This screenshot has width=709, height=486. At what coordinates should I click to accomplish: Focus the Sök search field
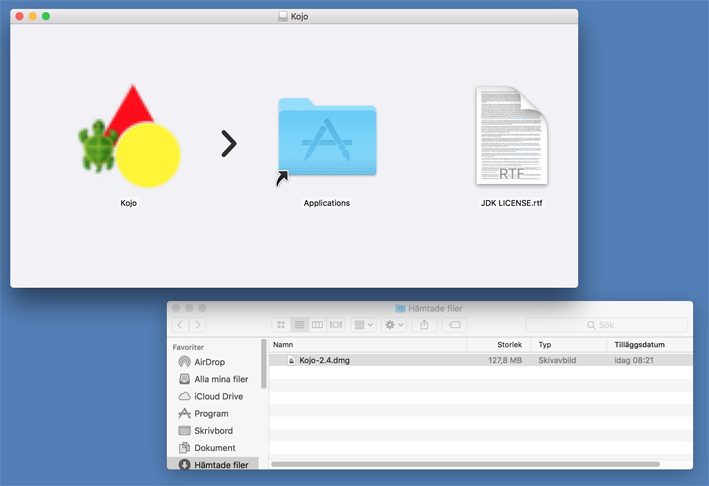click(x=606, y=325)
